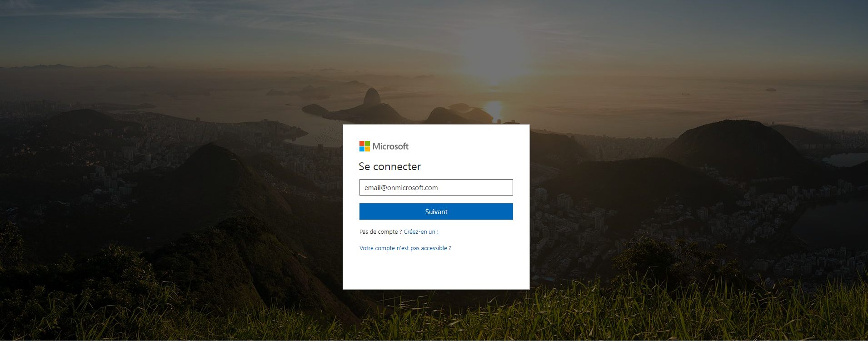Screen dimensions: 868x342
Task: Click the blue square of Microsoft logo
Action: point(362,149)
